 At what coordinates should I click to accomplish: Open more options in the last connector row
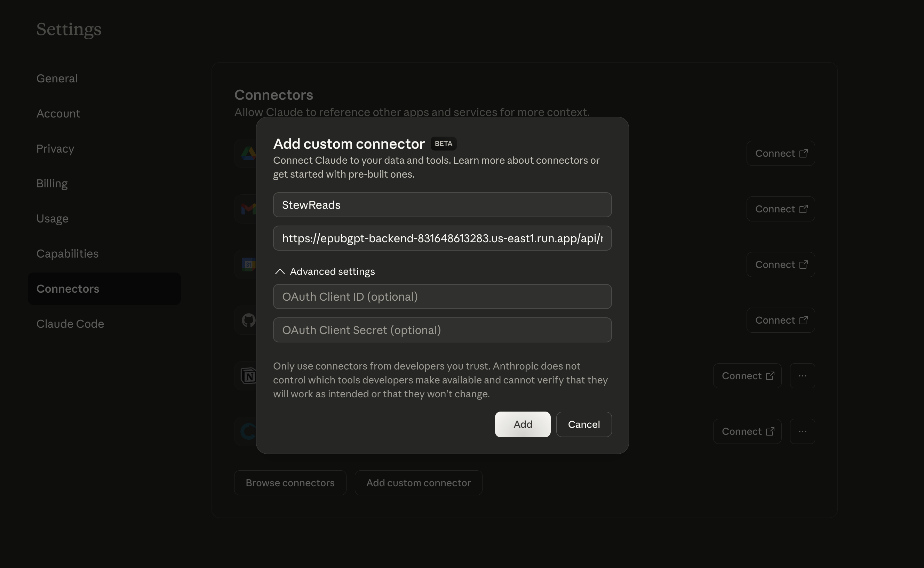tap(802, 431)
